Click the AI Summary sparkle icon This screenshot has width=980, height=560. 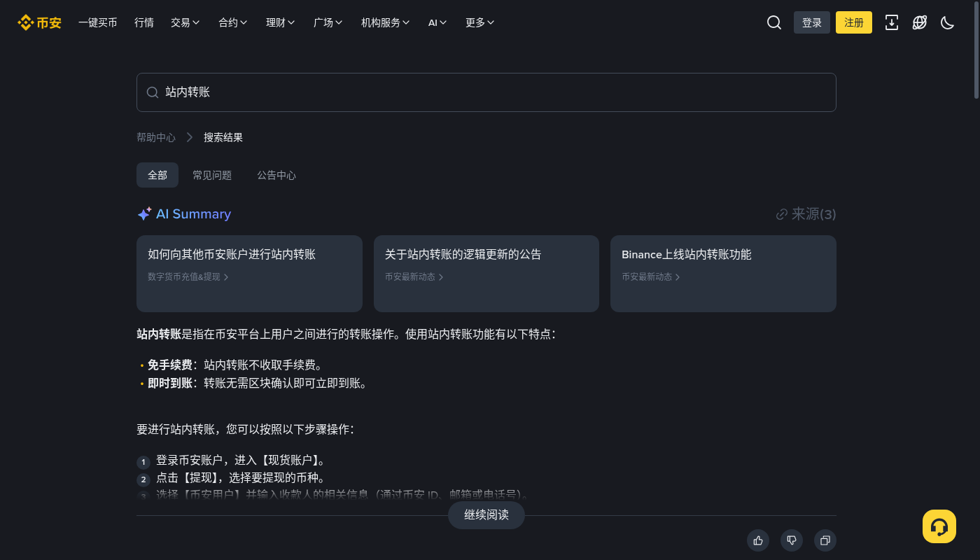click(144, 214)
